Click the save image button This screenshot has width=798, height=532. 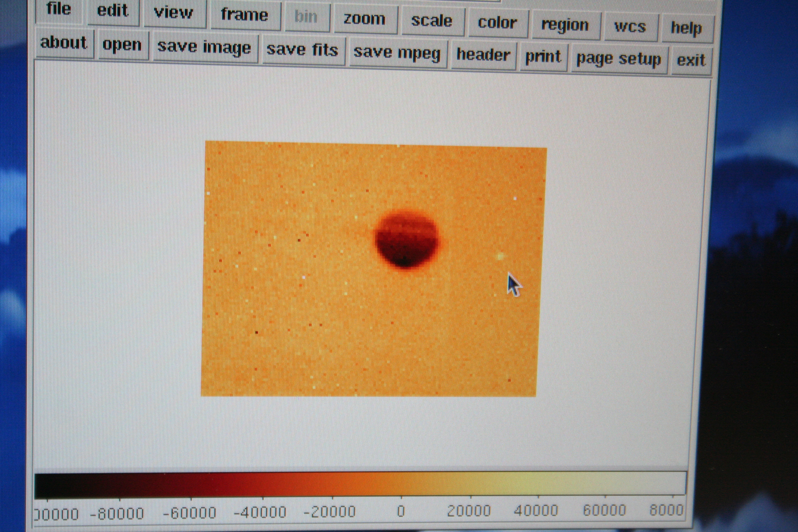(x=205, y=48)
